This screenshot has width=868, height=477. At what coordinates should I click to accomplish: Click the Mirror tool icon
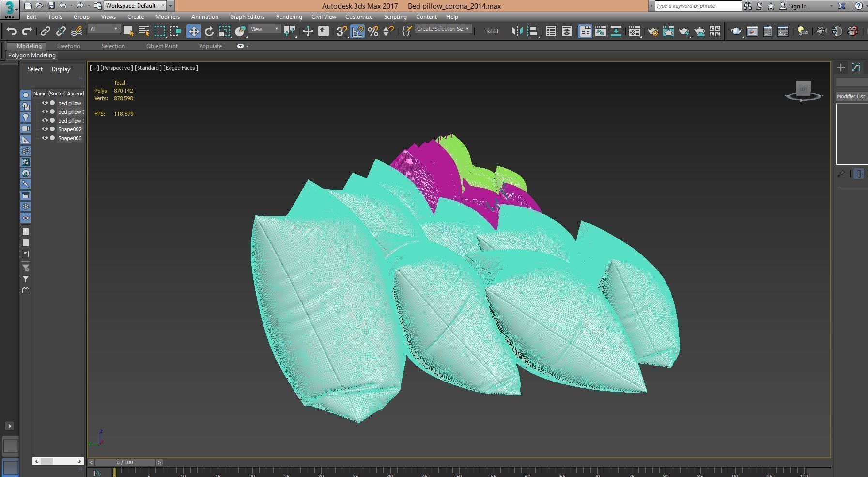click(517, 32)
